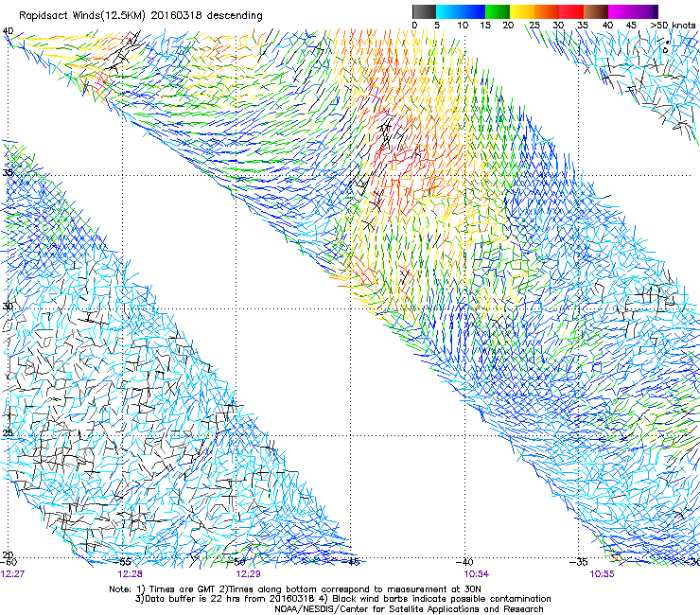Click the yellow 20–25 knots legend segment
This screenshot has width=700, height=615.
pos(522,11)
